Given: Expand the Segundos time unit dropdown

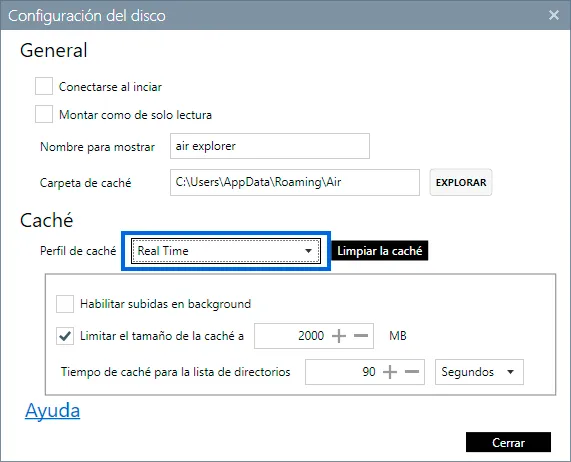Looking at the screenshot, I should 479,372.
